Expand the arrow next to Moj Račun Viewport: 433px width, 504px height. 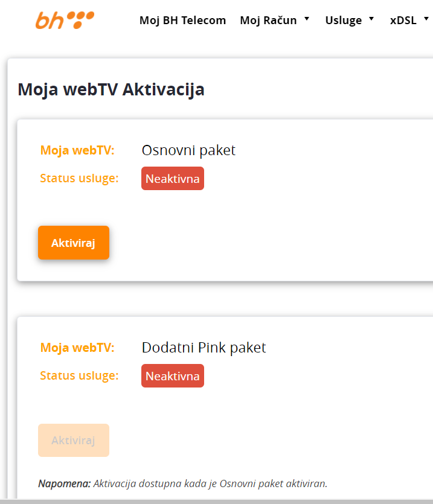(307, 19)
